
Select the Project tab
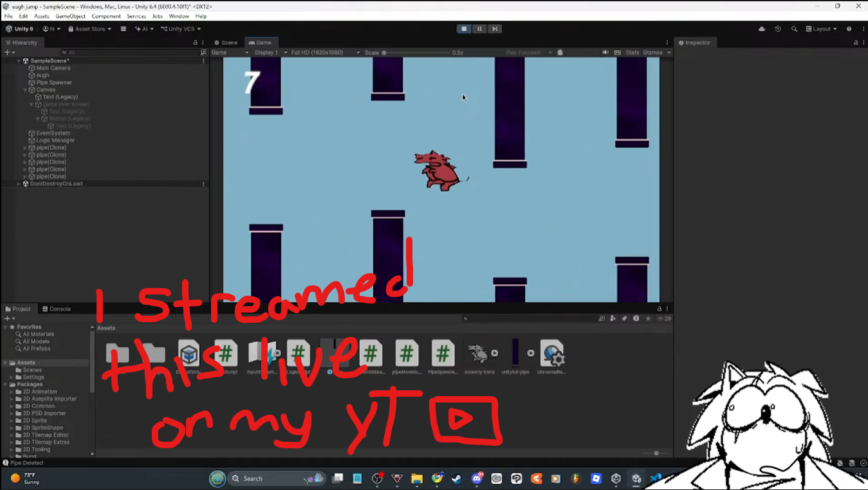pos(18,309)
